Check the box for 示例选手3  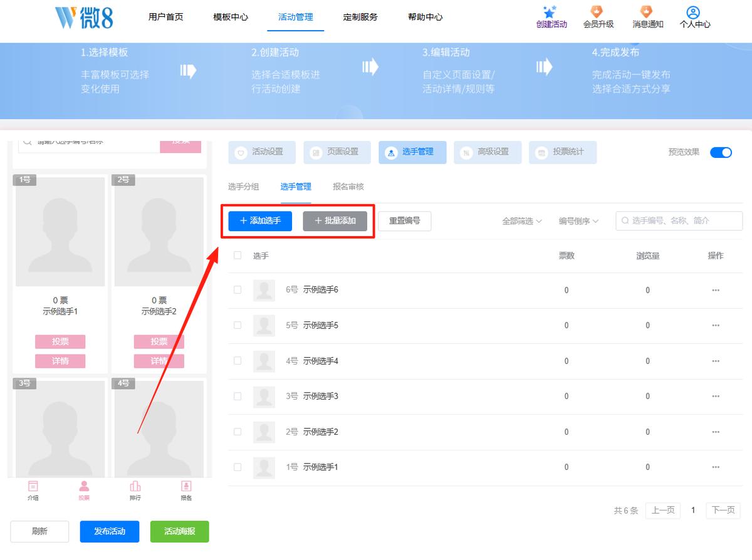pyautogui.click(x=238, y=397)
